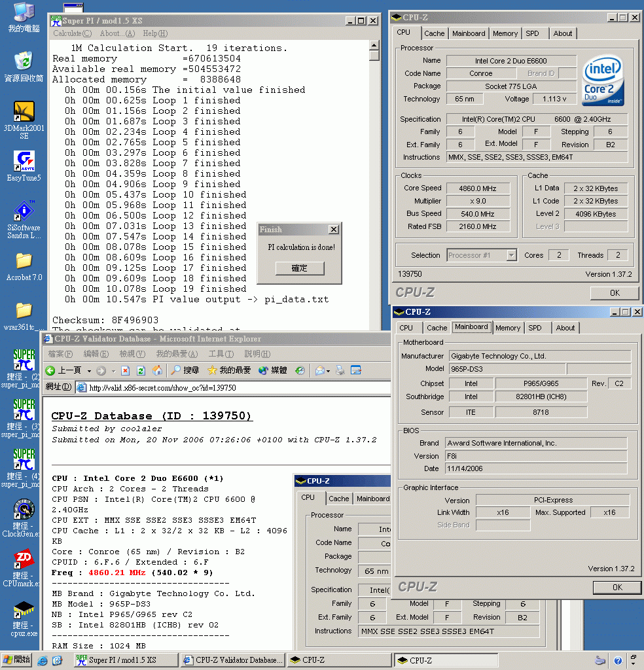Click IE Back (上一頁) button

coord(63,370)
